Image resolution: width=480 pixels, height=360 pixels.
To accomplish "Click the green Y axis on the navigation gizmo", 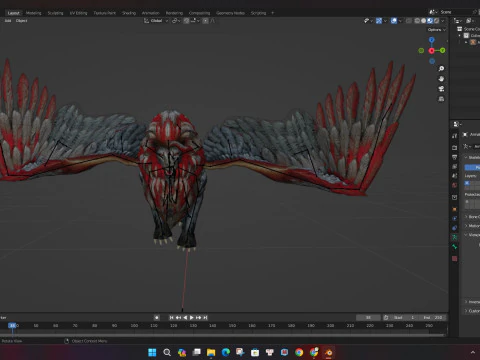I will [x=442, y=50].
